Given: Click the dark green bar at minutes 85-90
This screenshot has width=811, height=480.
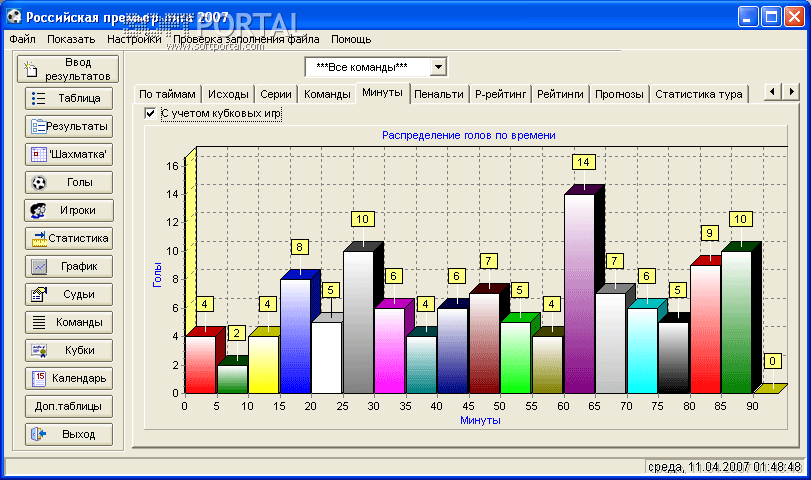Looking at the screenshot, I should click(737, 322).
